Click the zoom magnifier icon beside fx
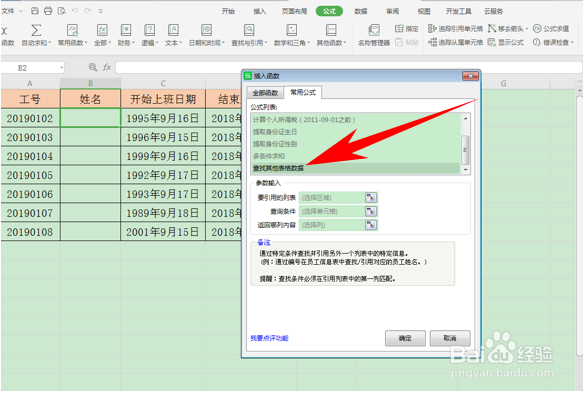Image resolution: width=586 pixels, height=393 pixels. 93,67
